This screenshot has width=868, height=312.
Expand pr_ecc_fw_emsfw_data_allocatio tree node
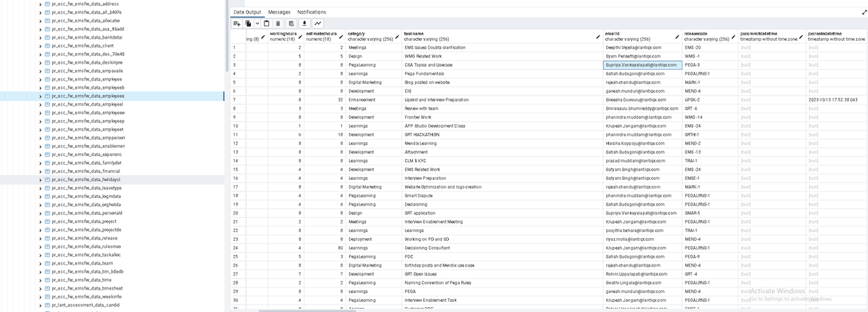pos(40,20)
